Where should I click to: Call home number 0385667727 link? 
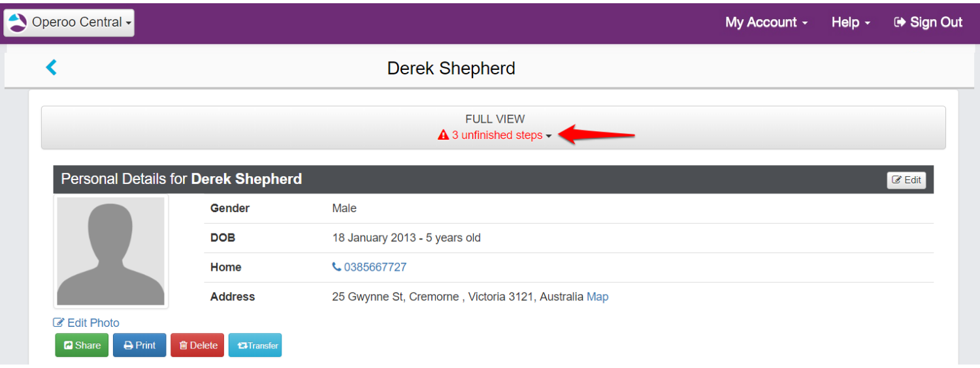(375, 268)
